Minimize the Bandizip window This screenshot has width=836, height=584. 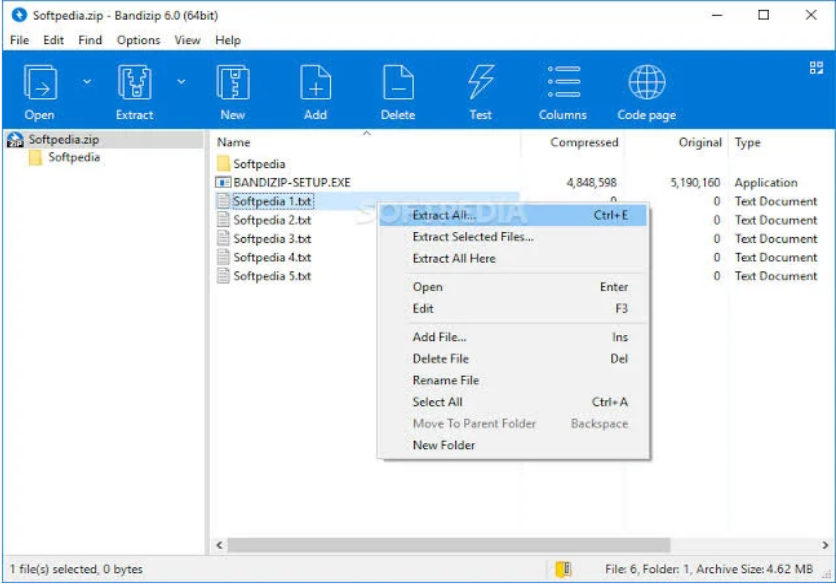(717, 15)
